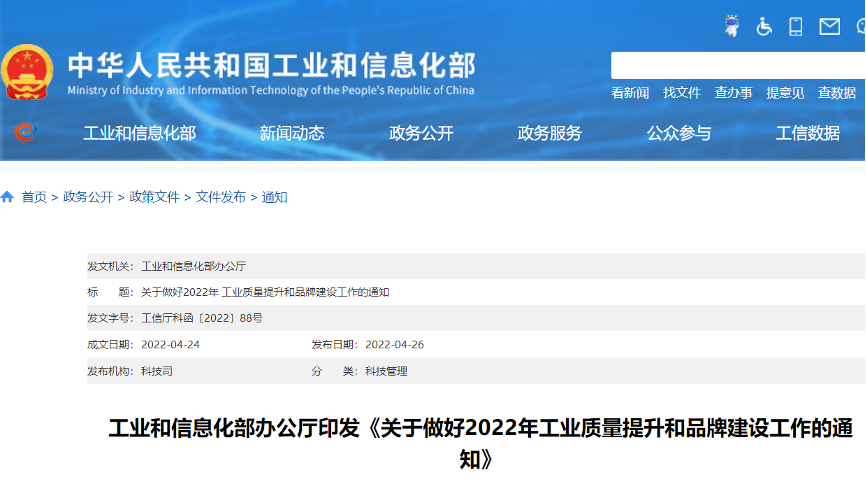The height and width of the screenshot is (499, 866).
Task: Select the 查办事 search category
Action: click(733, 93)
